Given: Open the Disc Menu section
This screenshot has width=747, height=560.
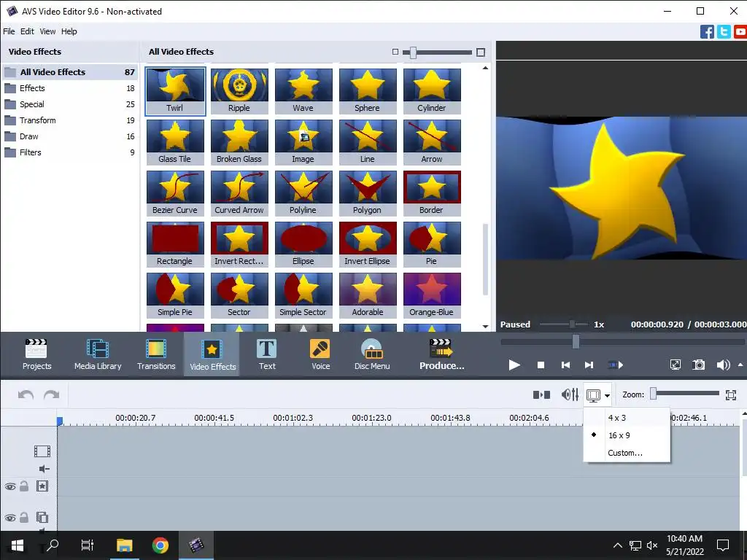Looking at the screenshot, I should (x=372, y=354).
